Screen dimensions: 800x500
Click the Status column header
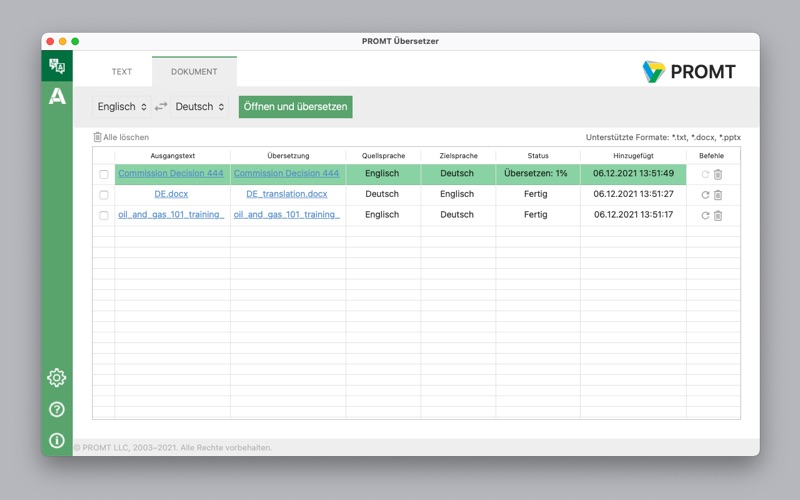[538, 156]
